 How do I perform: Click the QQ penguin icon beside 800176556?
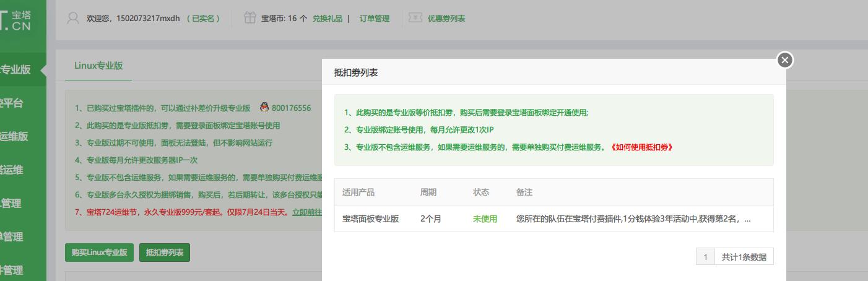click(264, 107)
